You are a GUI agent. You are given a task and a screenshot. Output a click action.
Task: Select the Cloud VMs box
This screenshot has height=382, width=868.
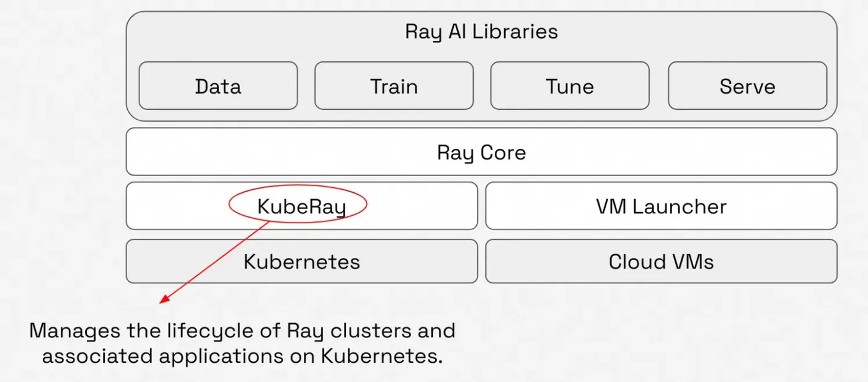661,261
